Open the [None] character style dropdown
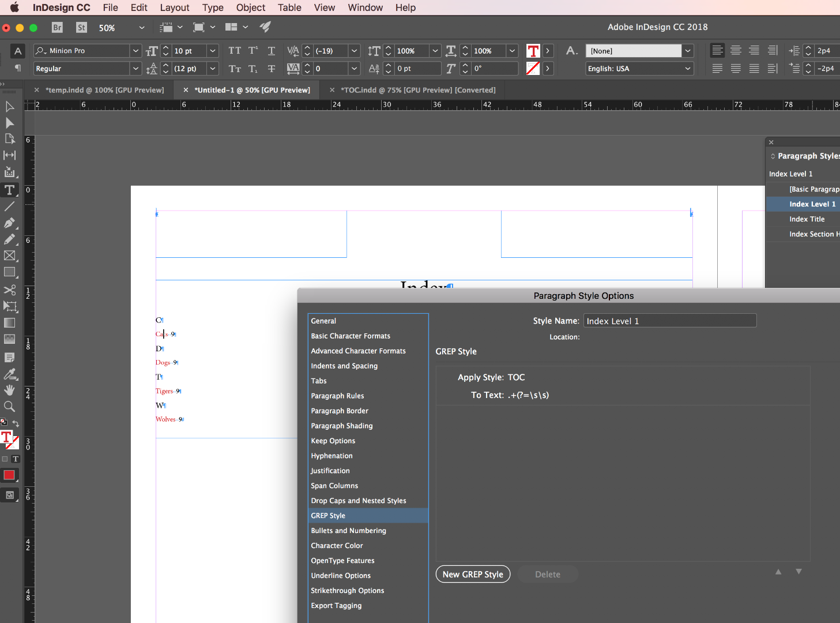This screenshot has width=840, height=623. tap(688, 51)
